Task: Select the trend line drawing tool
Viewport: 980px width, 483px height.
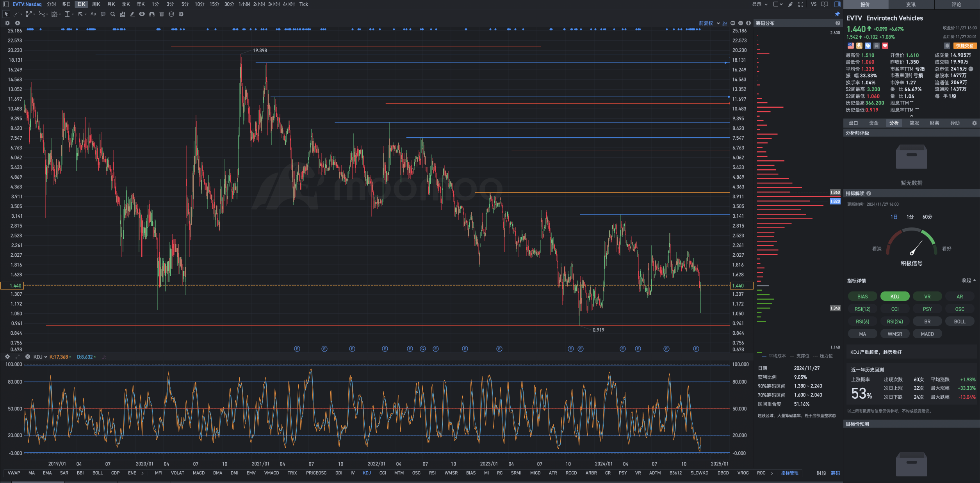Action: (16, 14)
